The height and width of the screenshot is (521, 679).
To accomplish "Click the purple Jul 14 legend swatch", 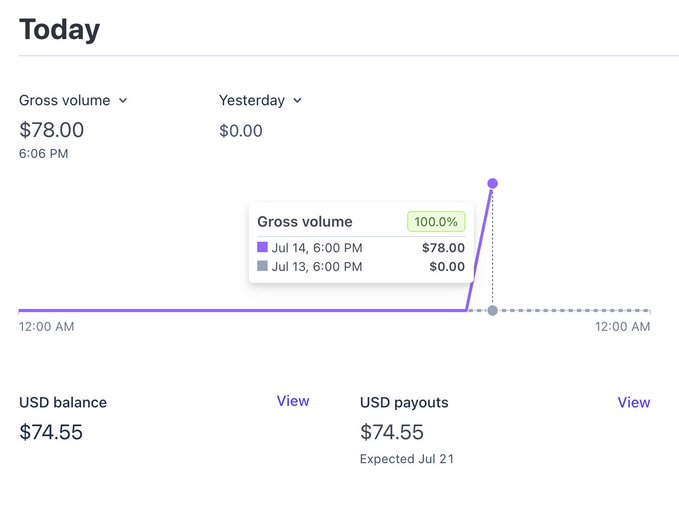I will point(262,247).
